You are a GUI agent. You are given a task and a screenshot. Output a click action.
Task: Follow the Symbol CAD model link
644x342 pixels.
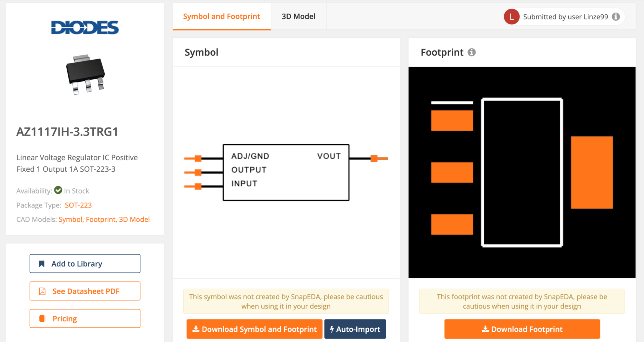tap(70, 219)
